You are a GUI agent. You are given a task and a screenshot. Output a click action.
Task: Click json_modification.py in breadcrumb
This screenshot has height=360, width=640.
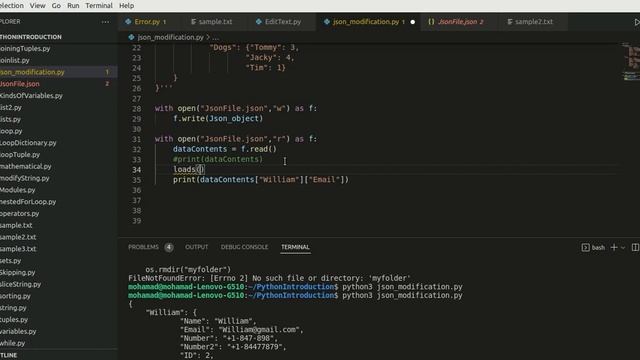click(x=170, y=37)
